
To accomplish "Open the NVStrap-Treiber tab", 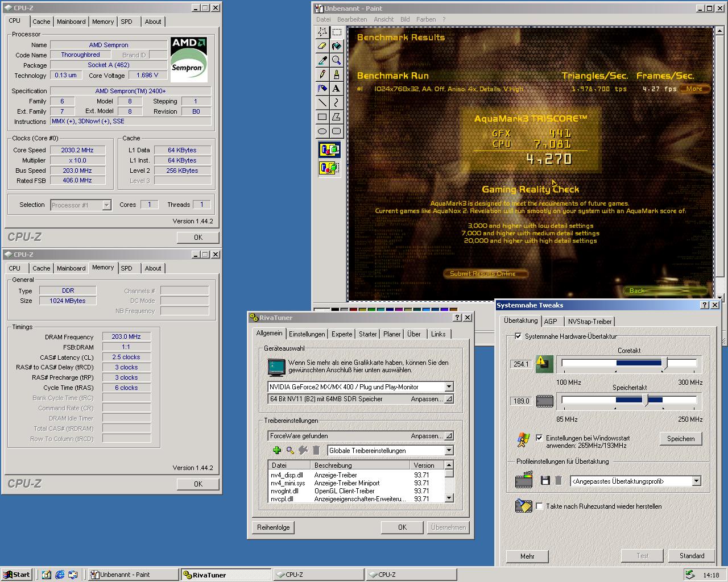I will pyautogui.click(x=590, y=321).
